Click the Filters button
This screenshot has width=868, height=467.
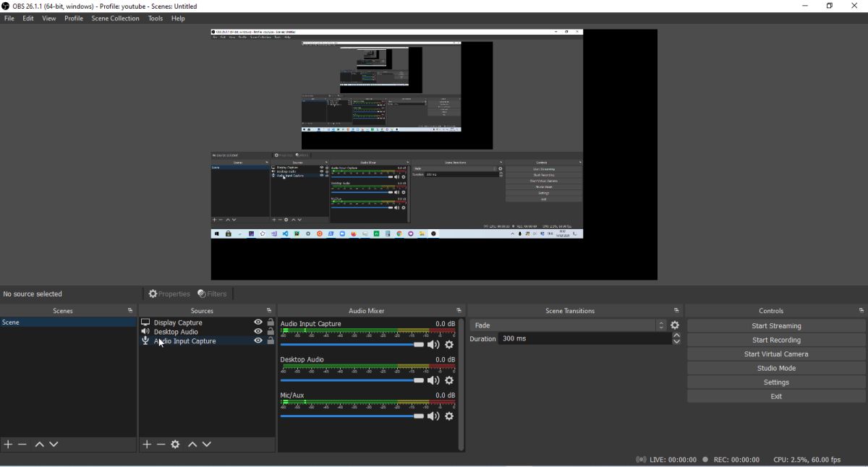[x=212, y=294]
